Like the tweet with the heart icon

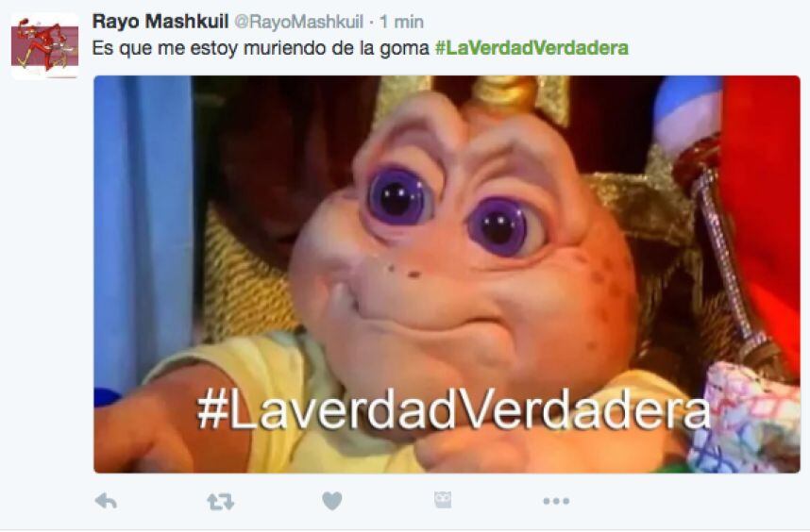point(331,501)
